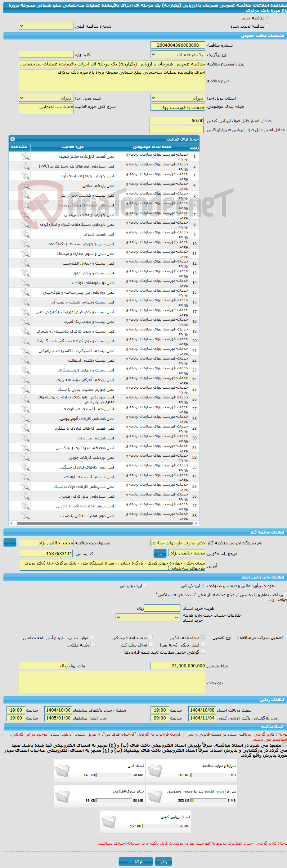
Task: Click the بازگشت button
Action: click(136, 862)
